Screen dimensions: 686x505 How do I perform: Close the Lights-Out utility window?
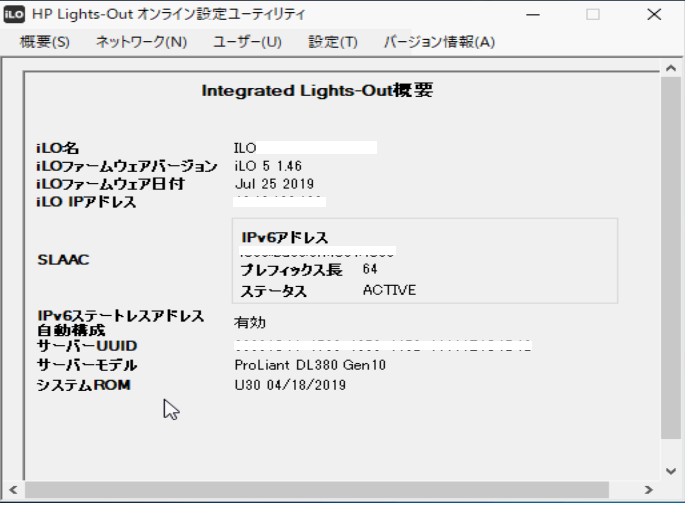(x=654, y=14)
